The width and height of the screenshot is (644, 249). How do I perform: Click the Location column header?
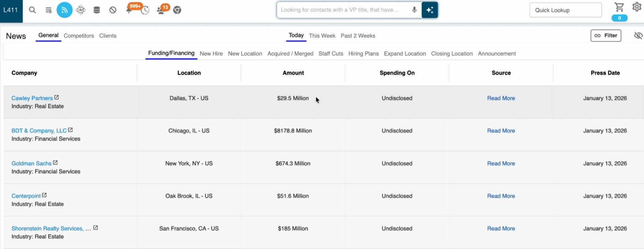[189, 73]
